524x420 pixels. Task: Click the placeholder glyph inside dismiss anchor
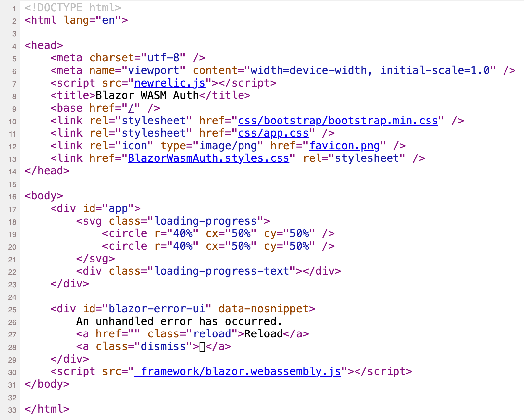coord(202,347)
